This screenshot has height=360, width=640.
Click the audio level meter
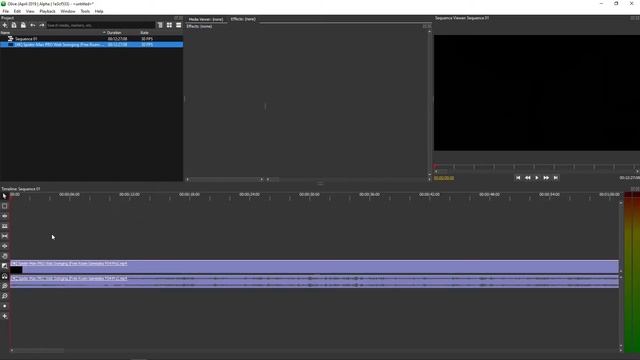[632, 271]
